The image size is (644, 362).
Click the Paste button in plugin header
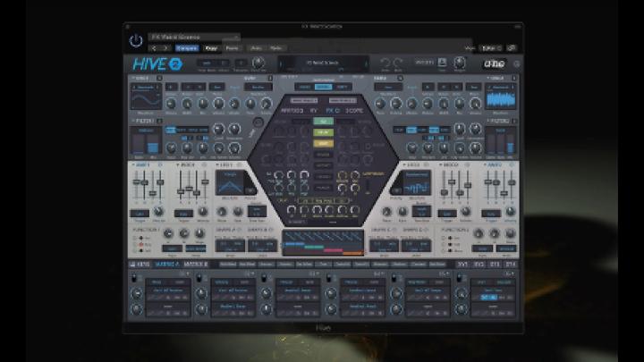coord(232,48)
